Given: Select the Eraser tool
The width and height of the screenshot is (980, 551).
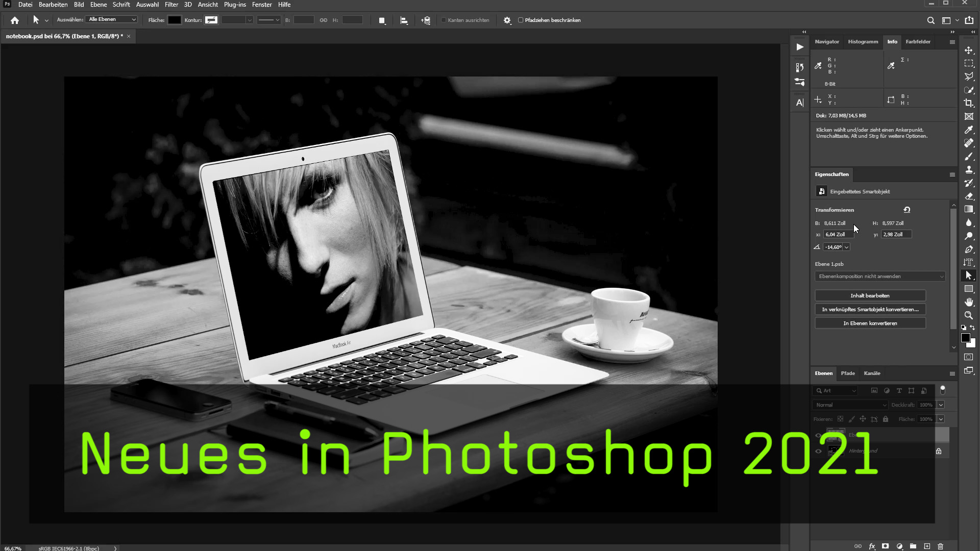Looking at the screenshot, I should 968,196.
